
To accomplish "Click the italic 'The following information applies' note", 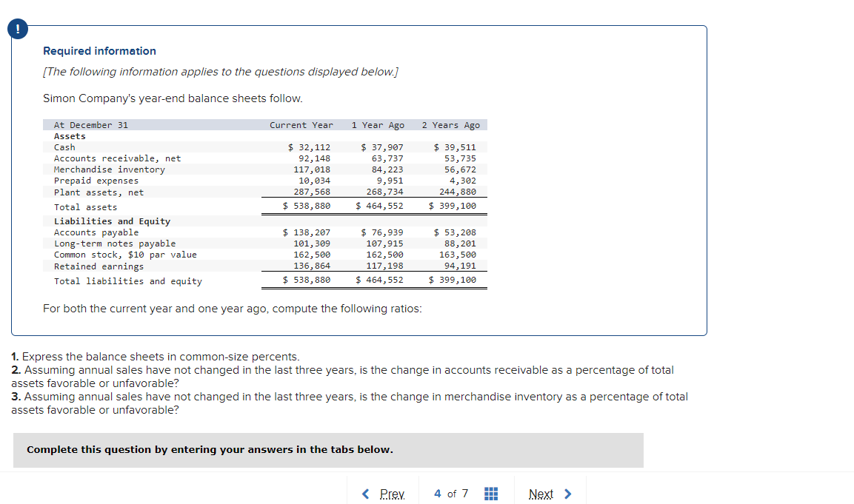I will coord(221,72).
